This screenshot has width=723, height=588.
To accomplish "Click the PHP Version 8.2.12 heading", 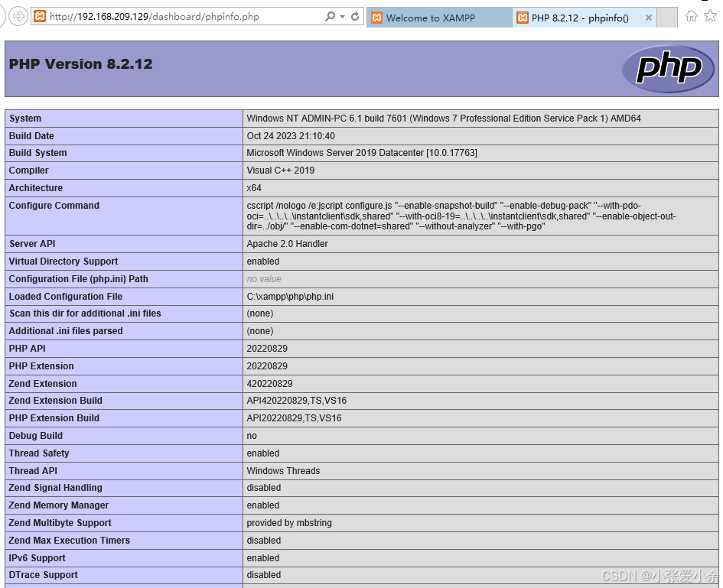I will coord(80,64).
